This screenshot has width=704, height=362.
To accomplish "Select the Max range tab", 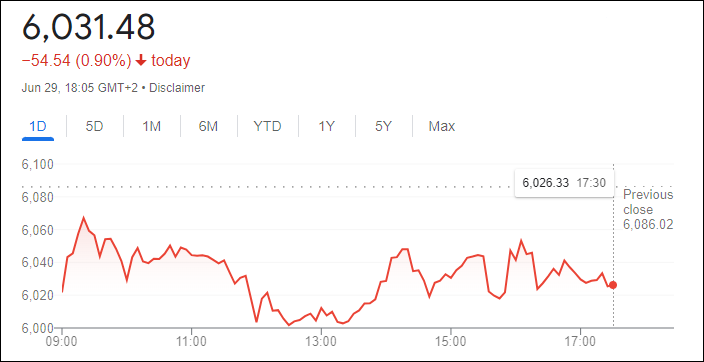I will click(442, 127).
